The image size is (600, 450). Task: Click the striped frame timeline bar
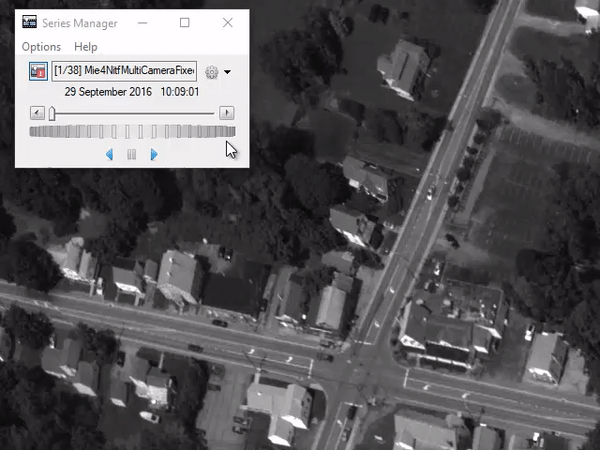132,132
